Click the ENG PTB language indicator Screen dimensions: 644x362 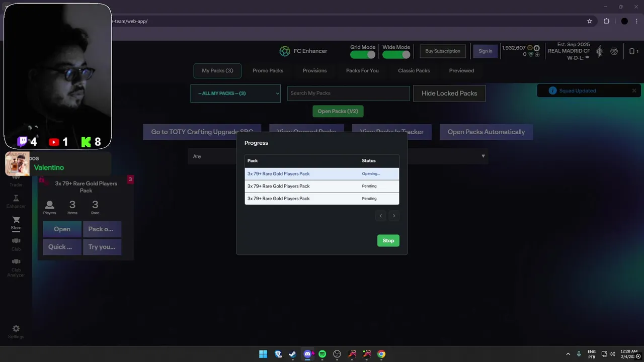592,354
